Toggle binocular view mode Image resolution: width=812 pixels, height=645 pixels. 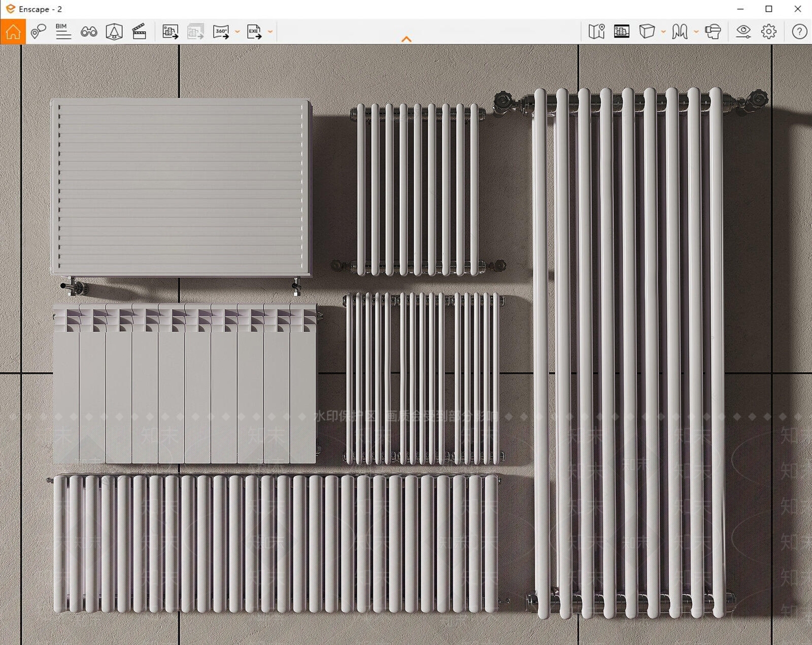click(x=89, y=31)
